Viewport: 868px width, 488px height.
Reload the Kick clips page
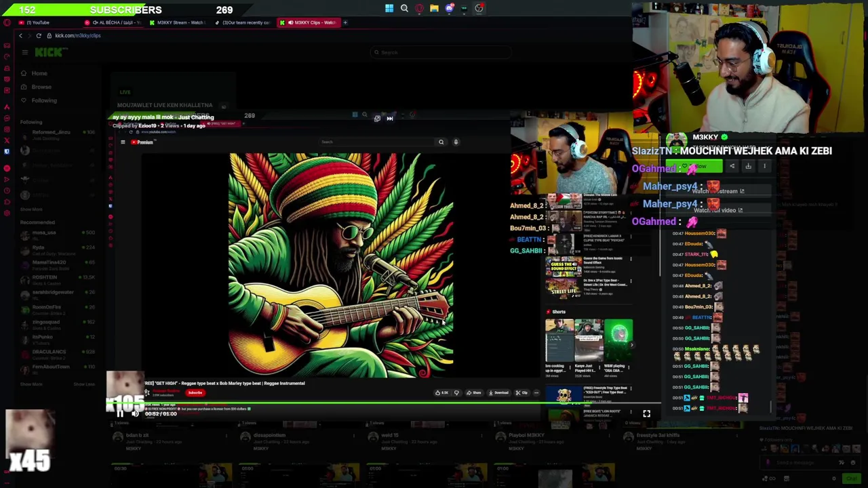pos(39,35)
